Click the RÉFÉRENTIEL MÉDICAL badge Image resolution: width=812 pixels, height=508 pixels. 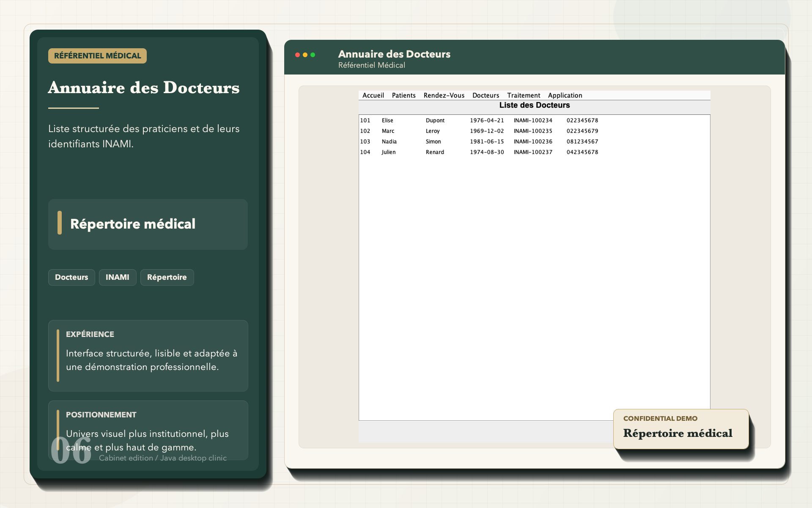point(97,56)
